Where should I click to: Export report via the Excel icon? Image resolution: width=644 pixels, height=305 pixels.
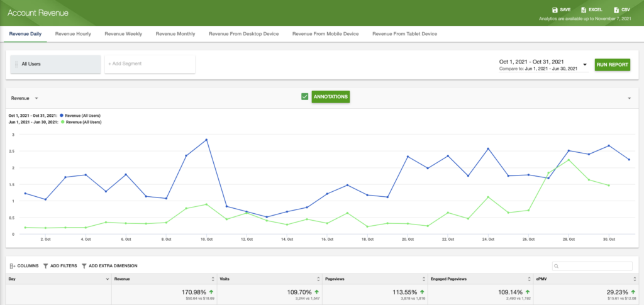pos(584,10)
